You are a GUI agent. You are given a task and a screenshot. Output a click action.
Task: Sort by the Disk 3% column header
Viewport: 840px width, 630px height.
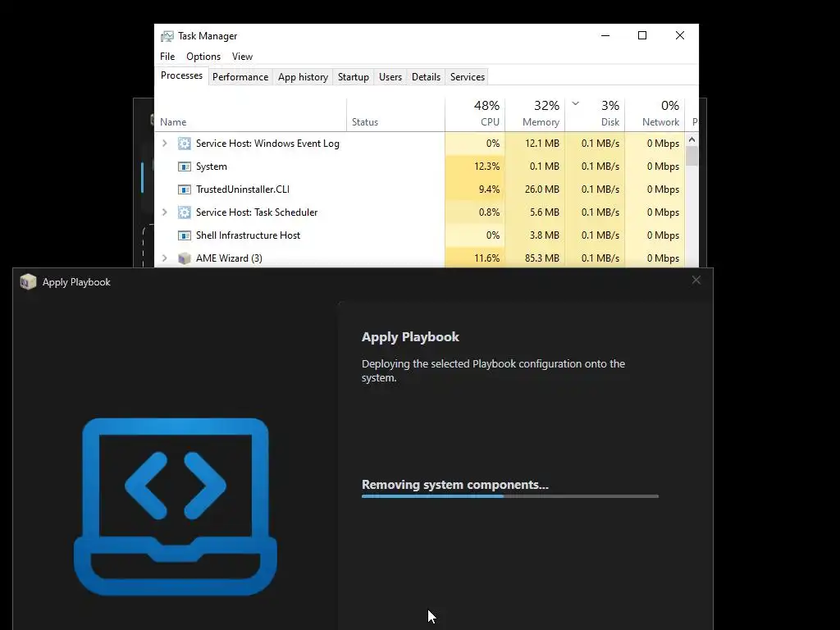595,115
